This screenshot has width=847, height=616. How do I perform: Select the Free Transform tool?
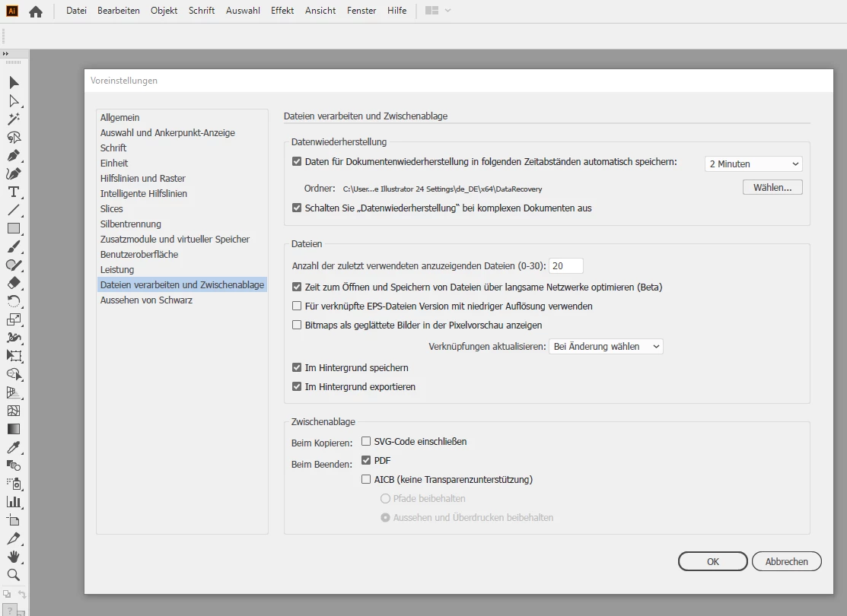click(14, 357)
